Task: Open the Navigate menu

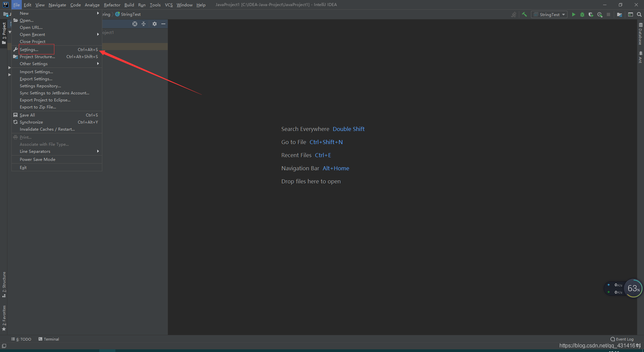Action: 57,5
